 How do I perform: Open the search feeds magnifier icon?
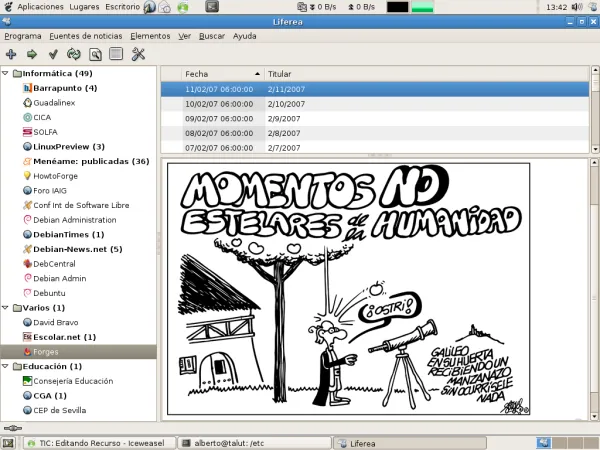95,54
